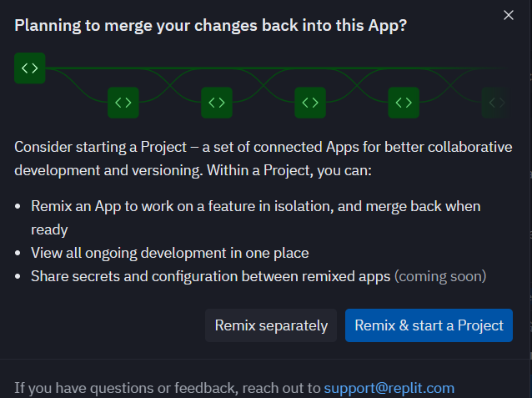The height and width of the screenshot is (398, 532).
Task: Click the 'Remix an App to work' bullet
Action: point(256,218)
